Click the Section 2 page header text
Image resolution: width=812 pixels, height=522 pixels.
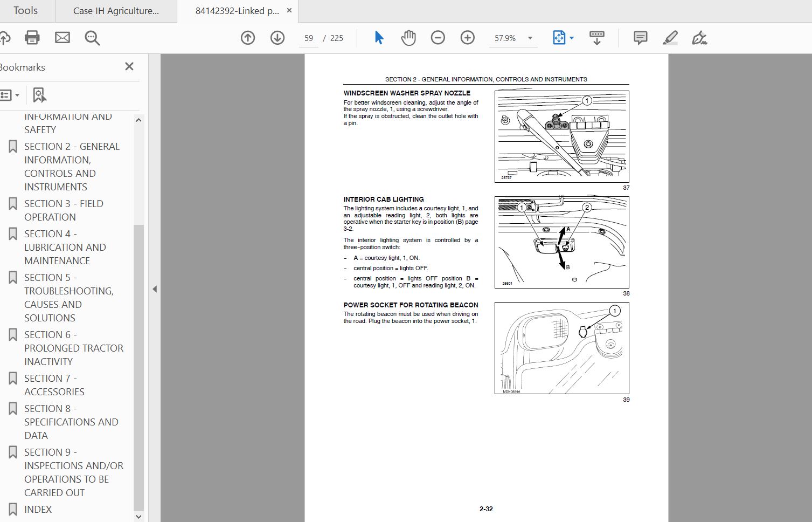(486, 79)
